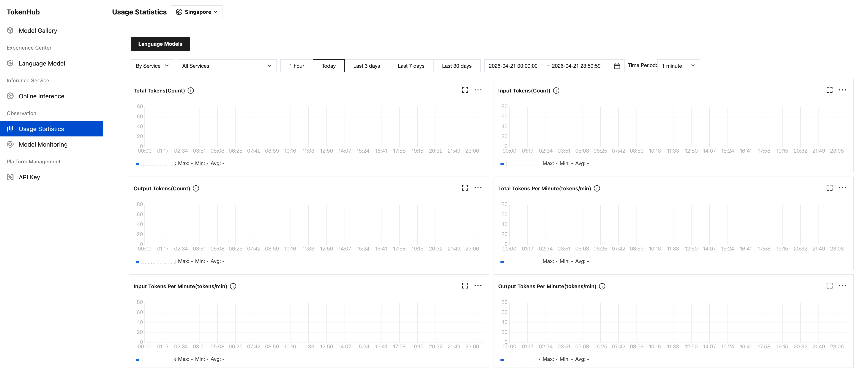
Task: Toggle the blue legend swatch in Total Tokens
Action: 137,164
